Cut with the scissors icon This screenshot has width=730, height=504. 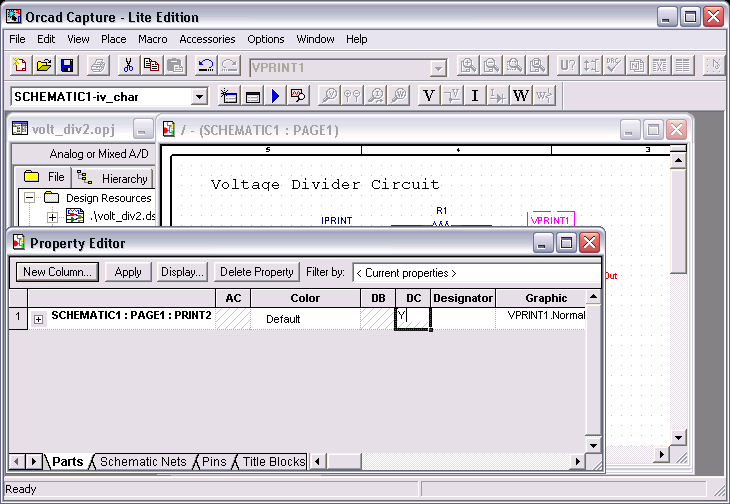coord(128,66)
